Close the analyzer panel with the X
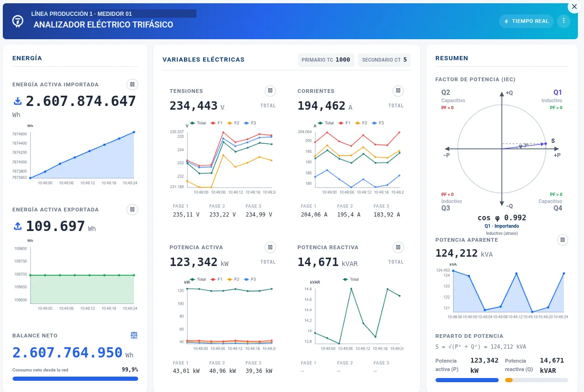 tap(574, 7)
